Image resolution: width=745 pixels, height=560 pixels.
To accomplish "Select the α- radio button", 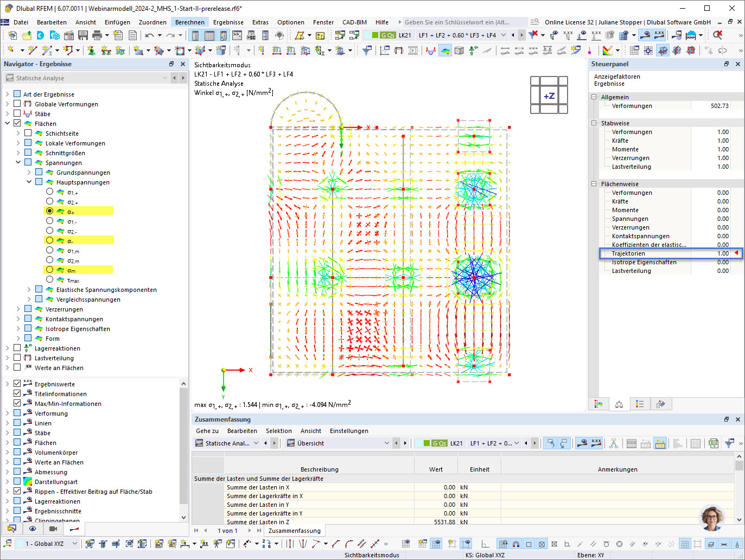I will (49, 240).
